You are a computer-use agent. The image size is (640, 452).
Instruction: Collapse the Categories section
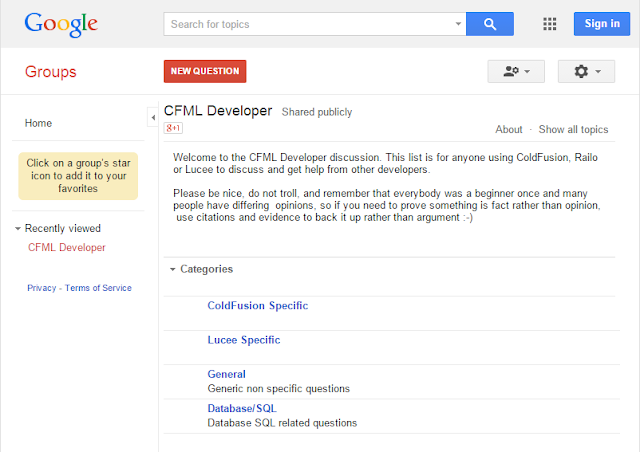coord(172,269)
